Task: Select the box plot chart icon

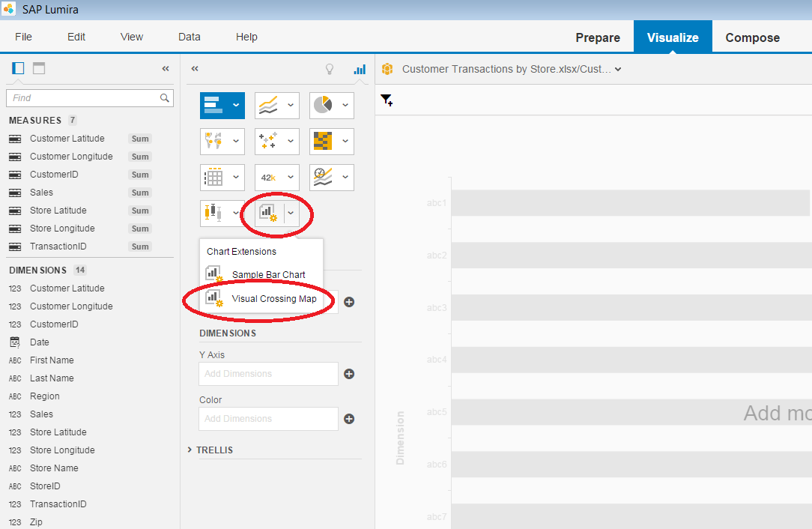Action: click(x=213, y=213)
